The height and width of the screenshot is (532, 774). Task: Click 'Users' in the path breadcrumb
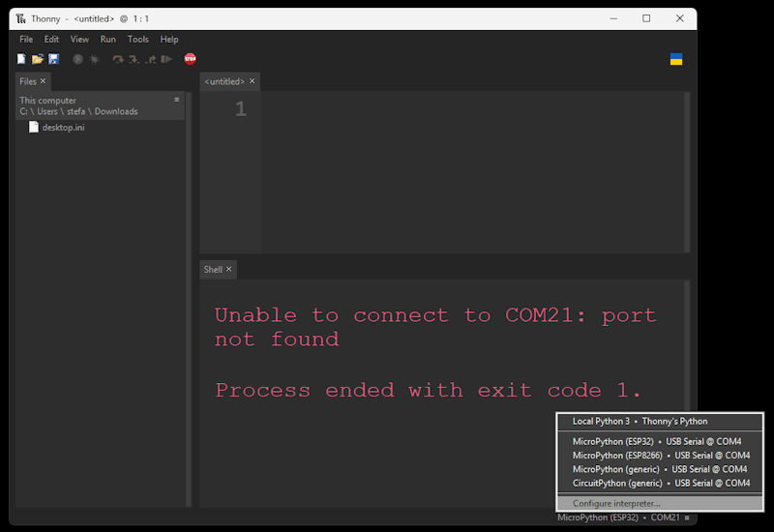coord(47,111)
